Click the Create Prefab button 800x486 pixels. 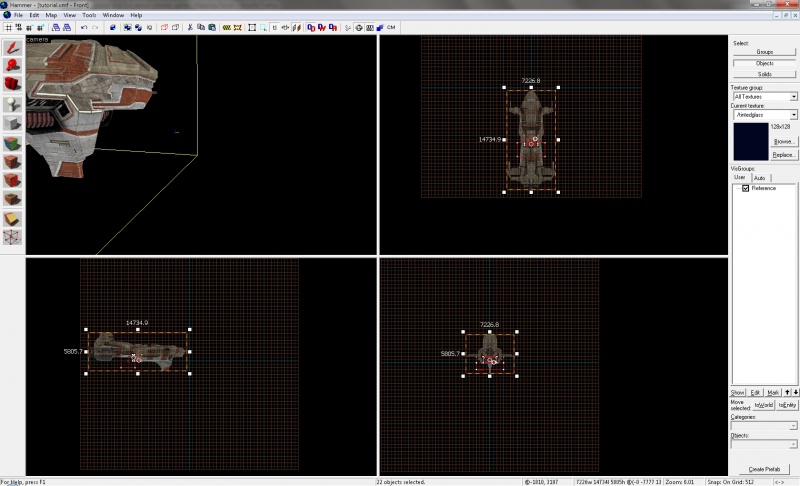click(764, 469)
